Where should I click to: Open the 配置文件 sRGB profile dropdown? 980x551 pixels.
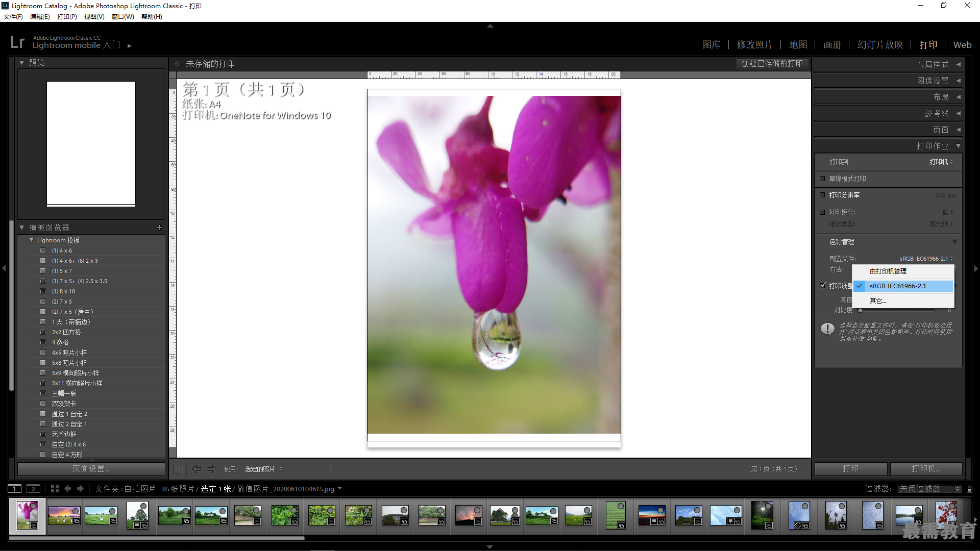926,259
